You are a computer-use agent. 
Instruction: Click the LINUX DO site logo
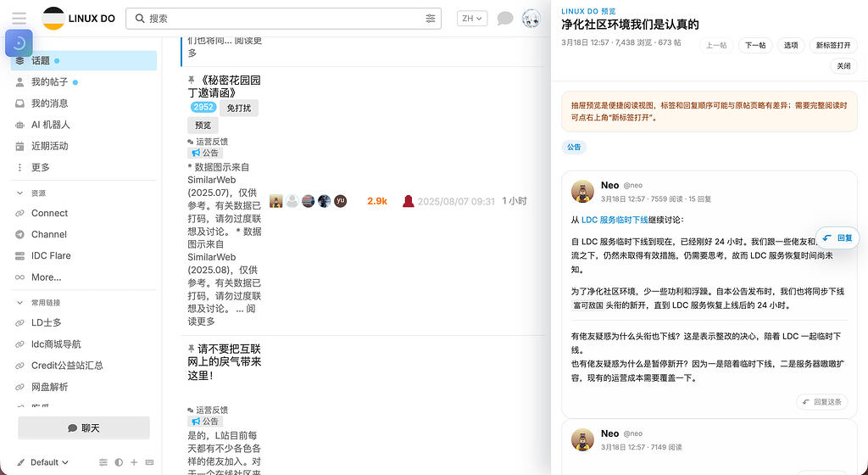point(79,19)
